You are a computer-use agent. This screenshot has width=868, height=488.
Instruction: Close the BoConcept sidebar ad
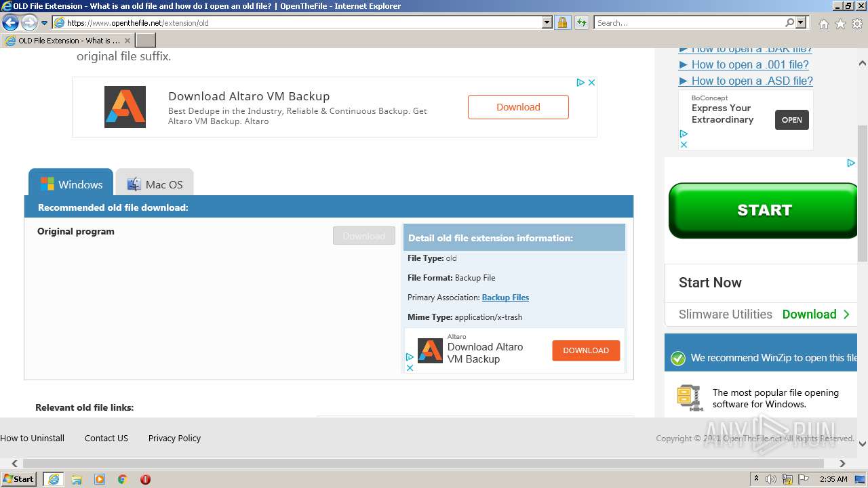[684, 144]
